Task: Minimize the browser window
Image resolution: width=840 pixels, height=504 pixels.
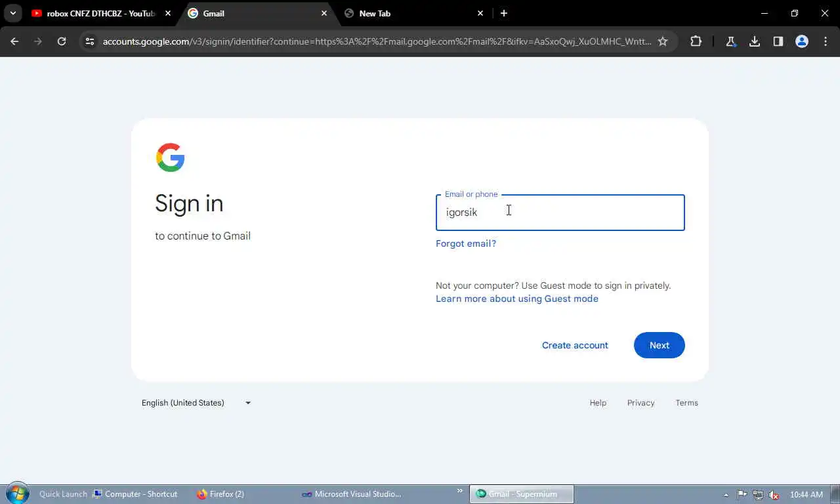Action: click(x=765, y=13)
